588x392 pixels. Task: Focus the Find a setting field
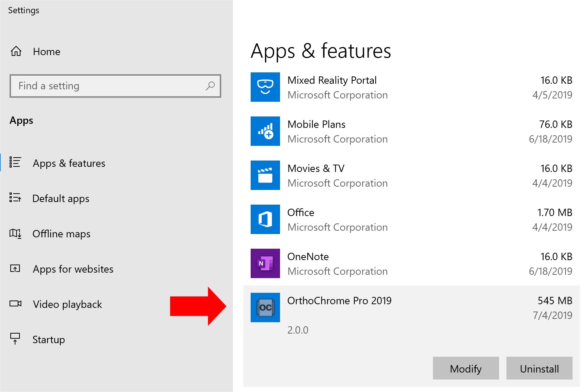(110, 86)
